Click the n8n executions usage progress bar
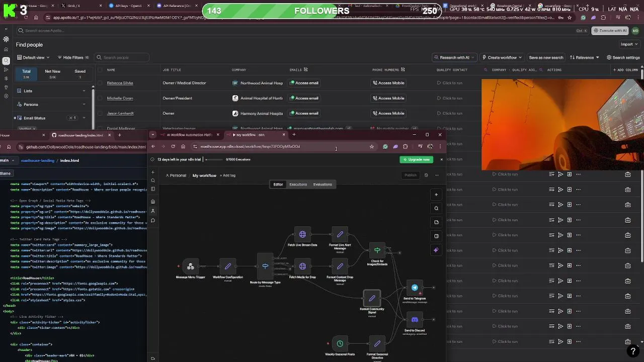 pyautogui.click(x=213, y=159)
